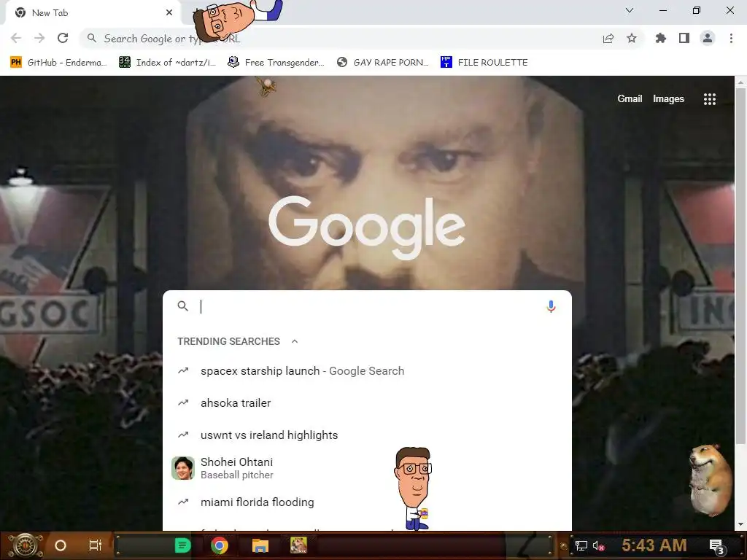
Task: Open the profile avatar button
Action: (708, 38)
